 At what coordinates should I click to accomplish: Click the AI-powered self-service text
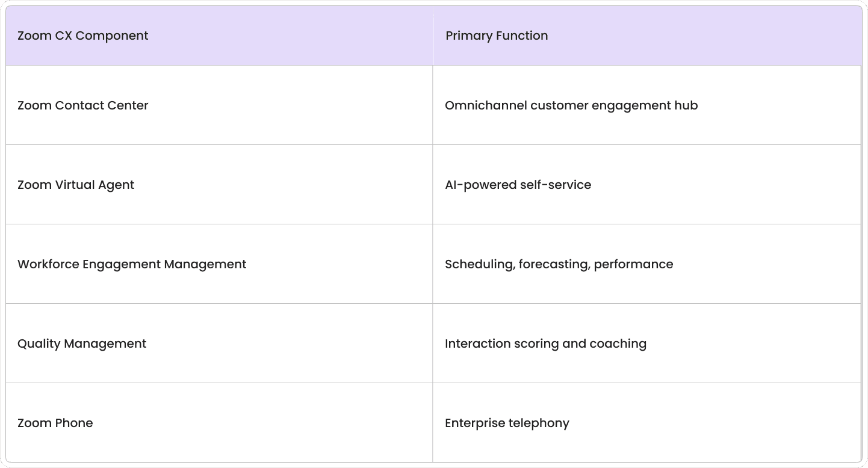pyautogui.click(x=518, y=185)
